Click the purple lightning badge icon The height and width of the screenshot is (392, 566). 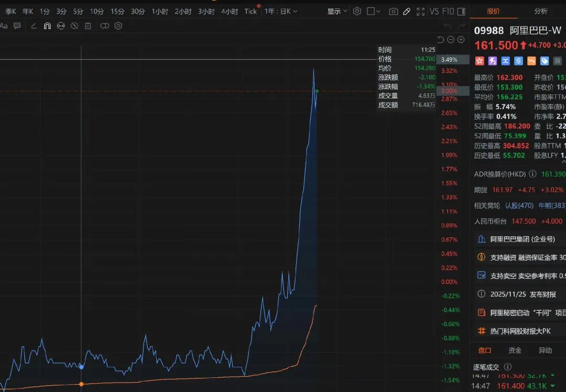tap(492, 61)
